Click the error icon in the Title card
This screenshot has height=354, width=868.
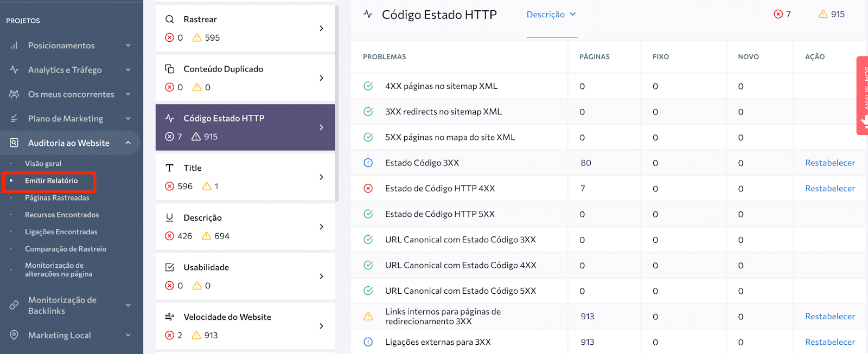pyautogui.click(x=170, y=186)
